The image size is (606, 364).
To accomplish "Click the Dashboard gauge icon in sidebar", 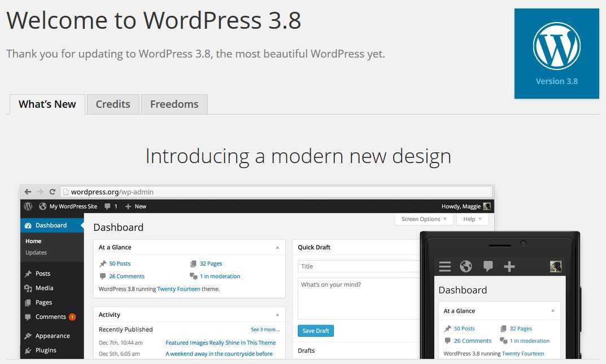I will point(28,225).
